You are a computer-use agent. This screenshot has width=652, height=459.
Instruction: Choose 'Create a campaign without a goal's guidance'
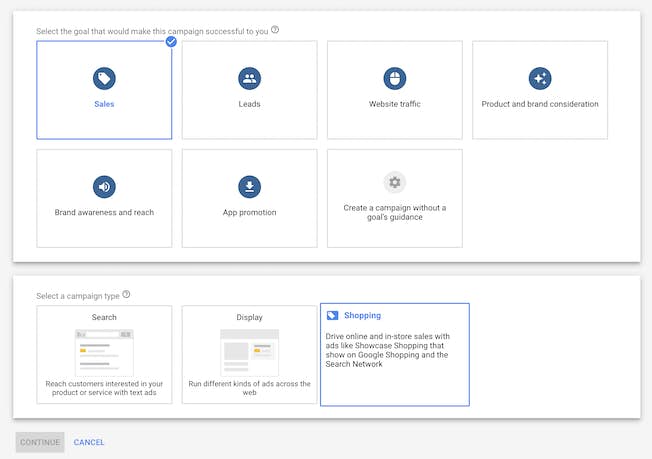[x=395, y=212]
